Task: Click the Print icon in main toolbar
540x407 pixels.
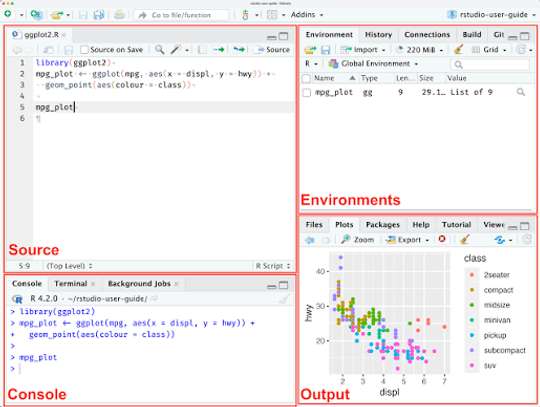Action: 119,15
